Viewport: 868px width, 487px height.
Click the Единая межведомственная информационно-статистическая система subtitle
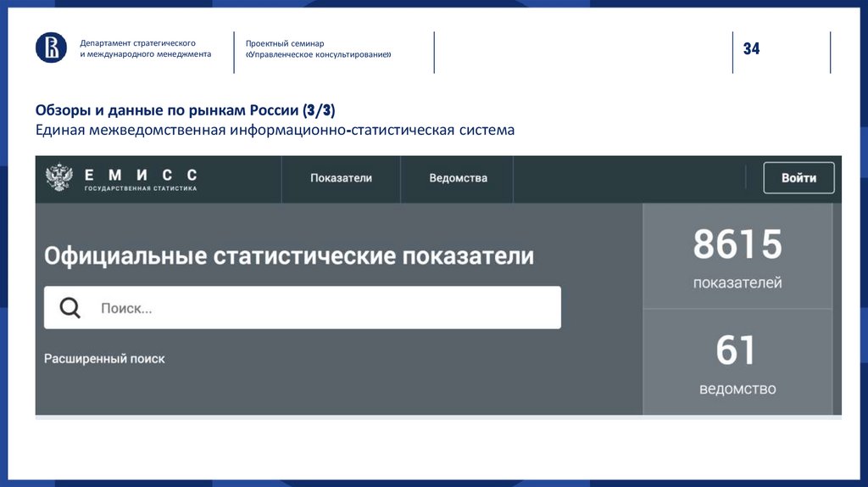pos(275,130)
